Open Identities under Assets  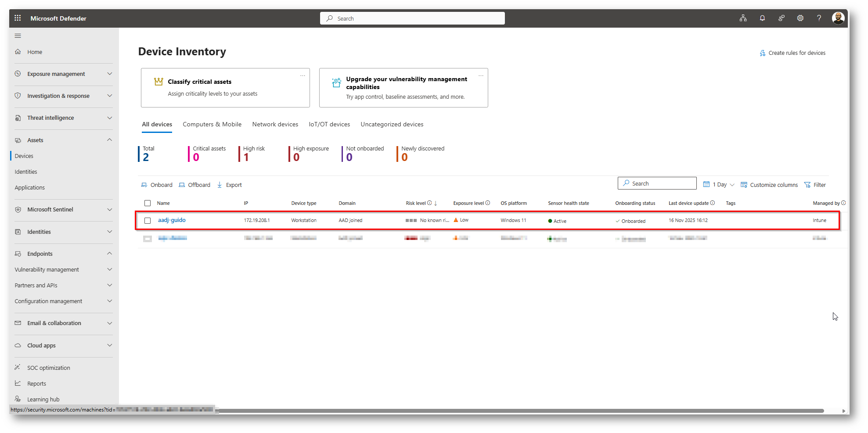[x=26, y=172]
